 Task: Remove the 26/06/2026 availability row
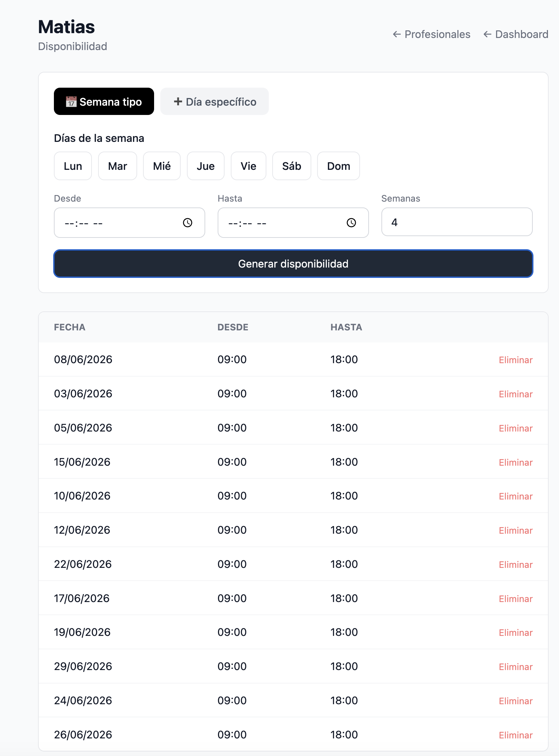515,735
